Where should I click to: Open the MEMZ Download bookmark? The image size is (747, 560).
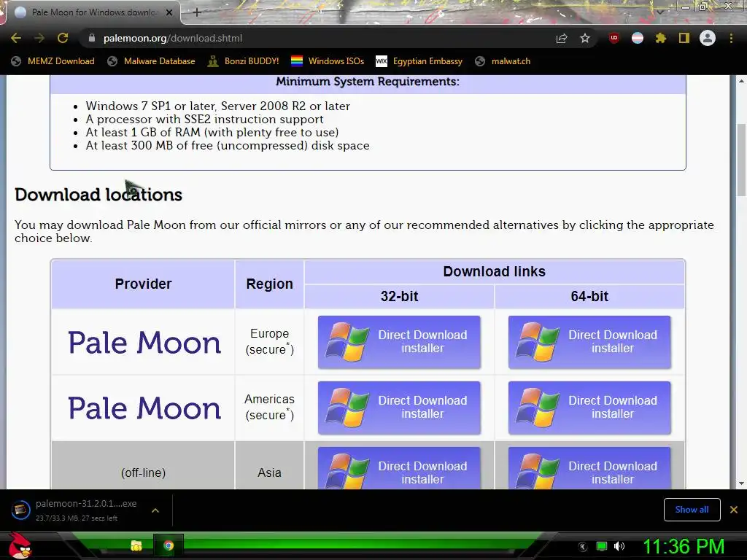(53, 61)
